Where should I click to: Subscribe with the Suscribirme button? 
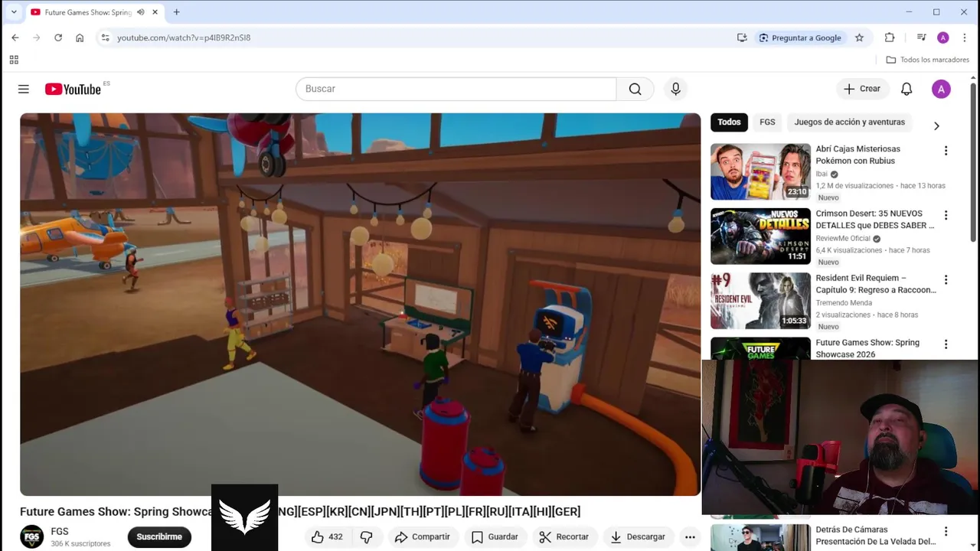tap(159, 537)
